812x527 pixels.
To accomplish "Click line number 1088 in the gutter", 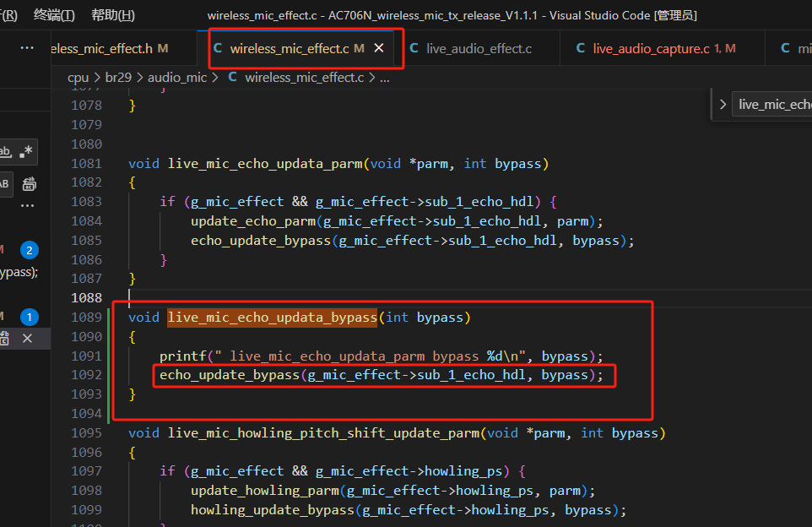I will pos(86,298).
